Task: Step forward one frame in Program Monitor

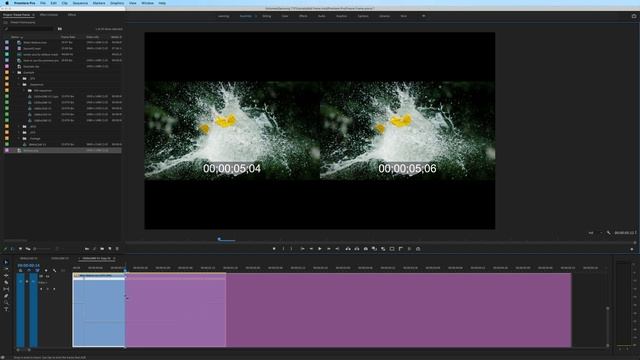Action: click(329, 249)
